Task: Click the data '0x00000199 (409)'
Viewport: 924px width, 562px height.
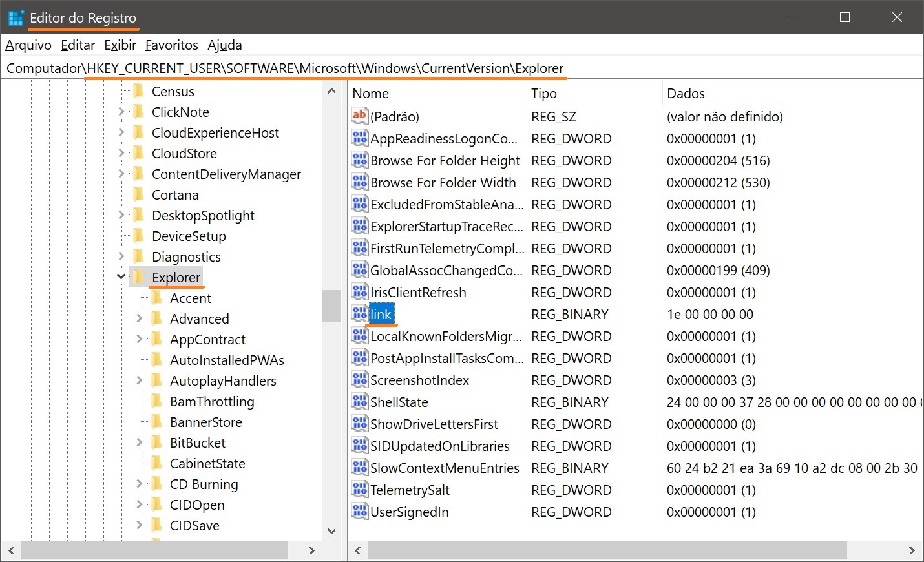Action: point(719,270)
